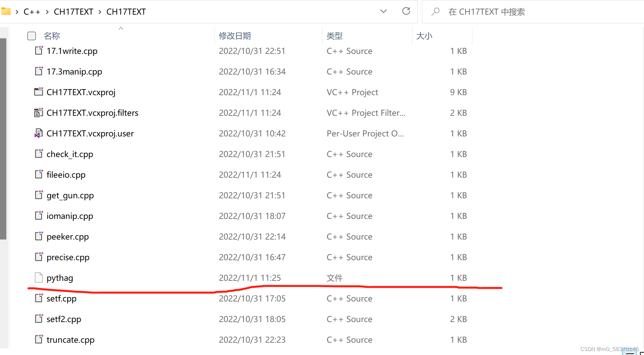Click the blank file icon beside pythag
Viewport: 644px width, 355px height.
[39, 277]
